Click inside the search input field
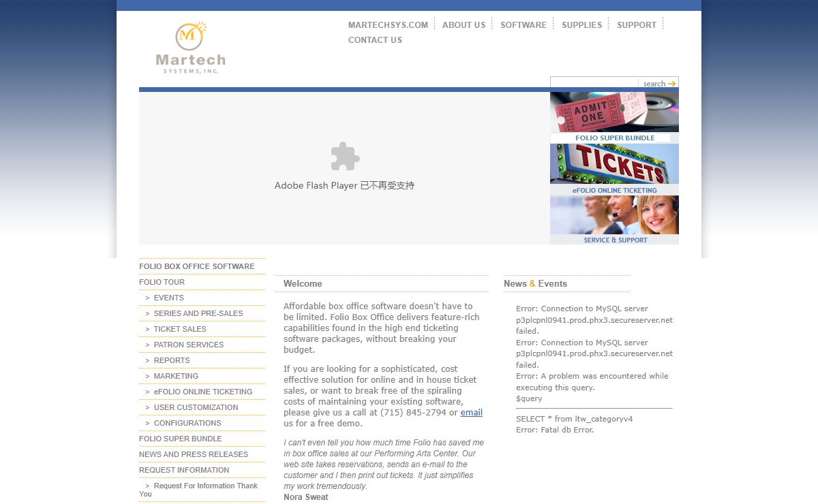 pos(594,83)
